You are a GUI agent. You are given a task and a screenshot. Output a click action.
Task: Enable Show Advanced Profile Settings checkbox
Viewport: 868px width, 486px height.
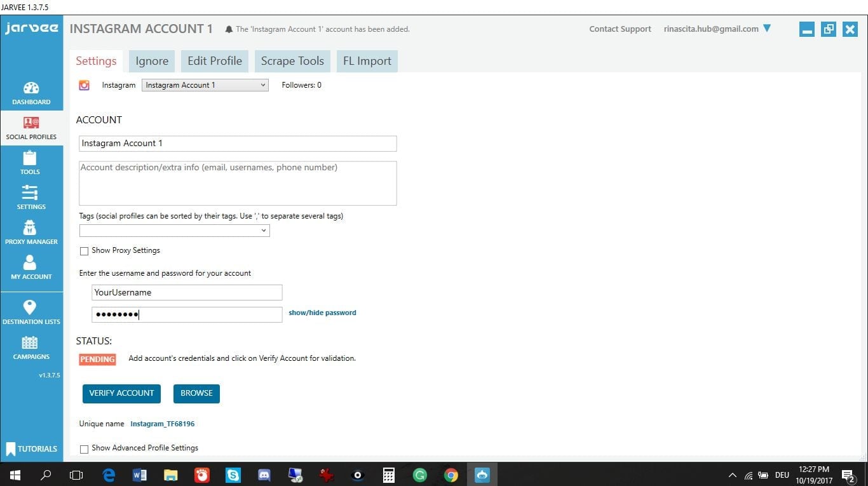(x=84, y=449)
